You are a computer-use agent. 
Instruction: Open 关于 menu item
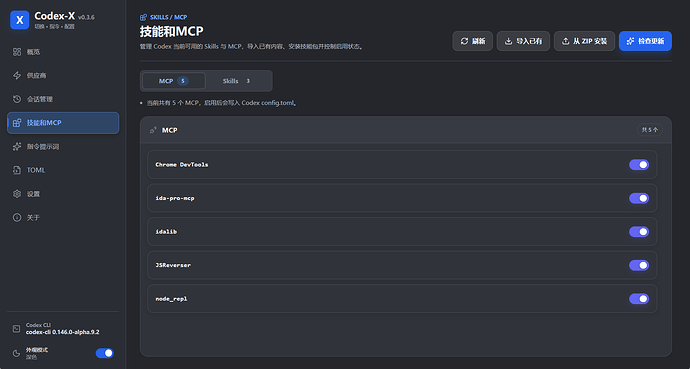click(63, 218)
